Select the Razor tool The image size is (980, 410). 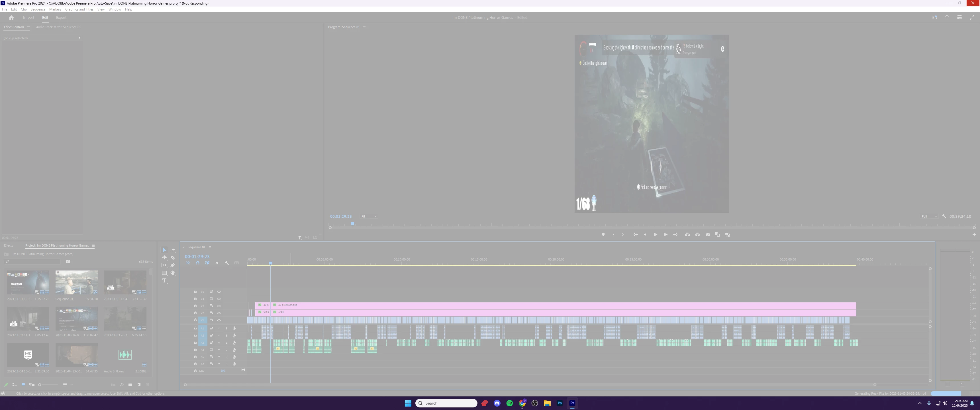point(172,257)
